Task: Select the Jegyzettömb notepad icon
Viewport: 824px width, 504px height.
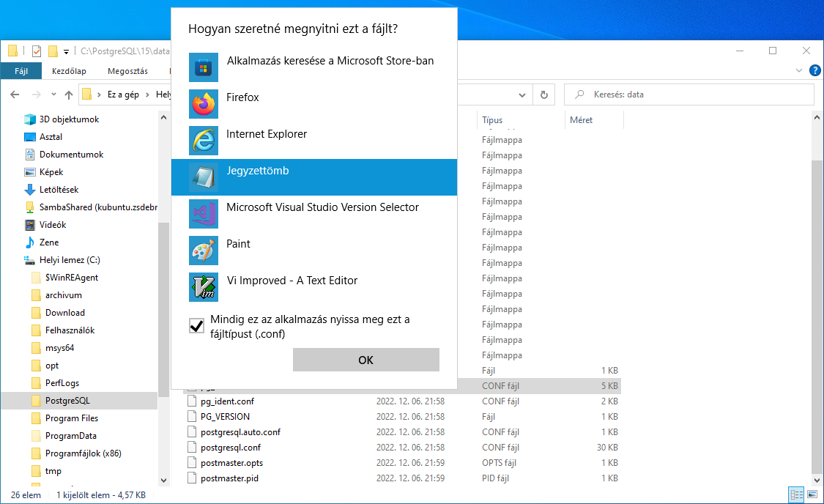Action: (204, 177)
